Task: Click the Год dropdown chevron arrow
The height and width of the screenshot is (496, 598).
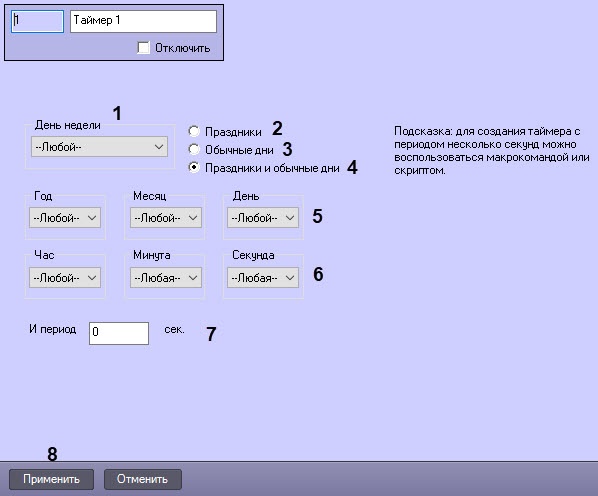Action: [92, 218]
